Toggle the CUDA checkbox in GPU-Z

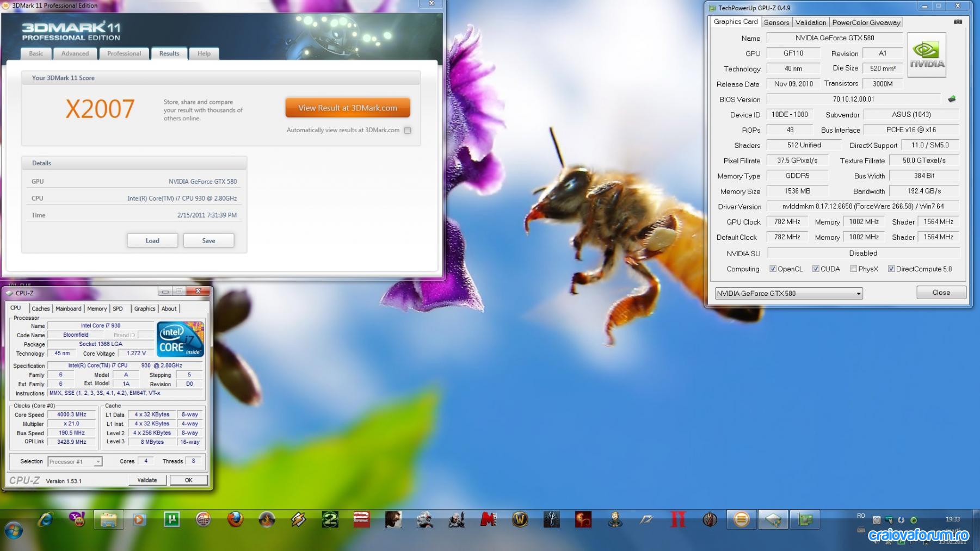(x=816, y=269)
